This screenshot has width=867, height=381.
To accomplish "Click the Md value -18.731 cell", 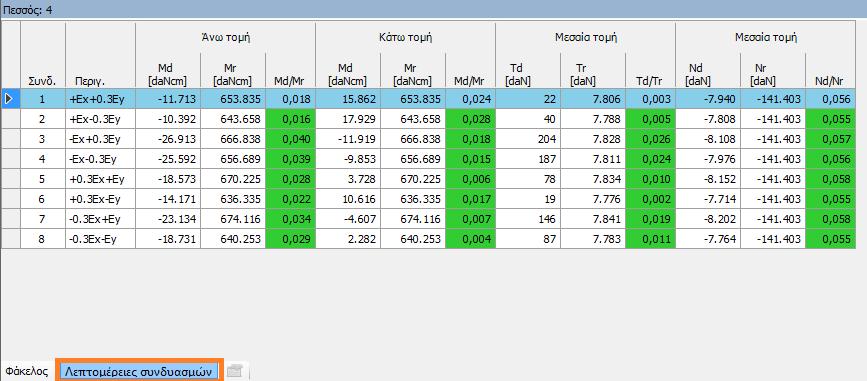I will 168,238.
